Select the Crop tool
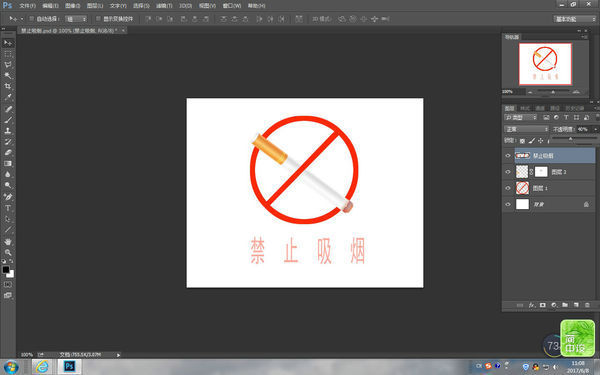Viewport: 600px width, 375px height. coord(8,86)
